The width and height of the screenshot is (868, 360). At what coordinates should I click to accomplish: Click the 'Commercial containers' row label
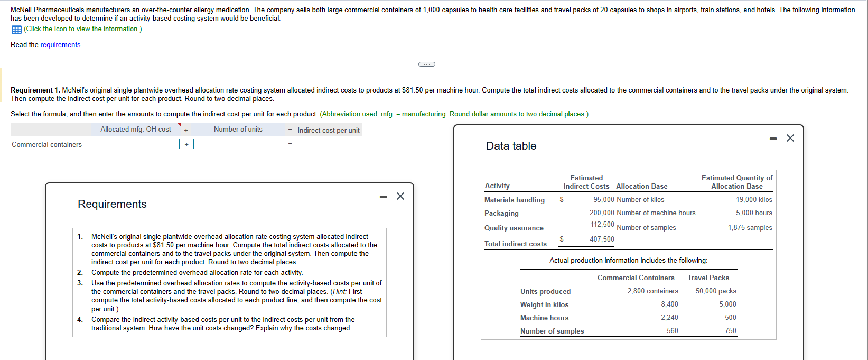click(46, 145)
